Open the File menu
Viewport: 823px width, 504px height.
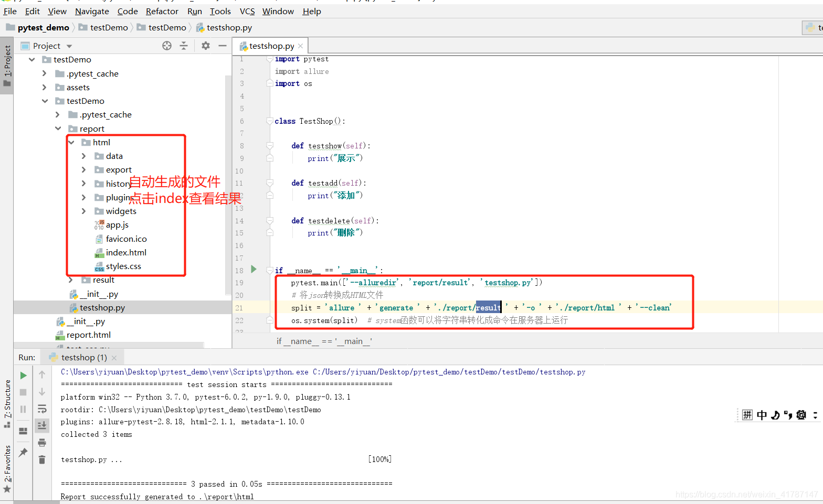(x=10, y=11)
